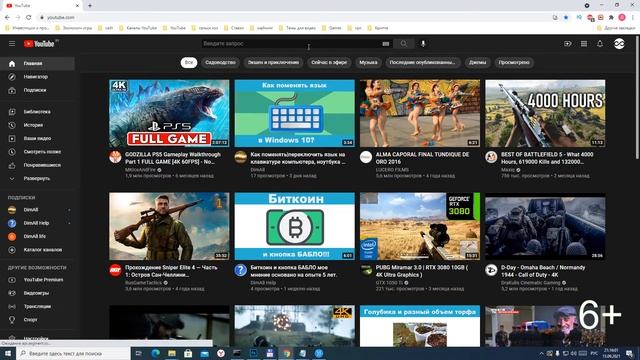Open История in the sidebar
This screenshot has height=360, width=640.
[37, 125]
